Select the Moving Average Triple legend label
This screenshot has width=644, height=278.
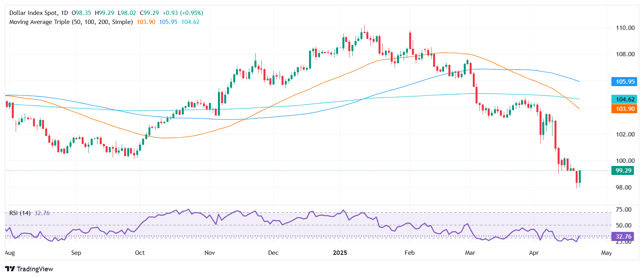[x=71, y=22]
